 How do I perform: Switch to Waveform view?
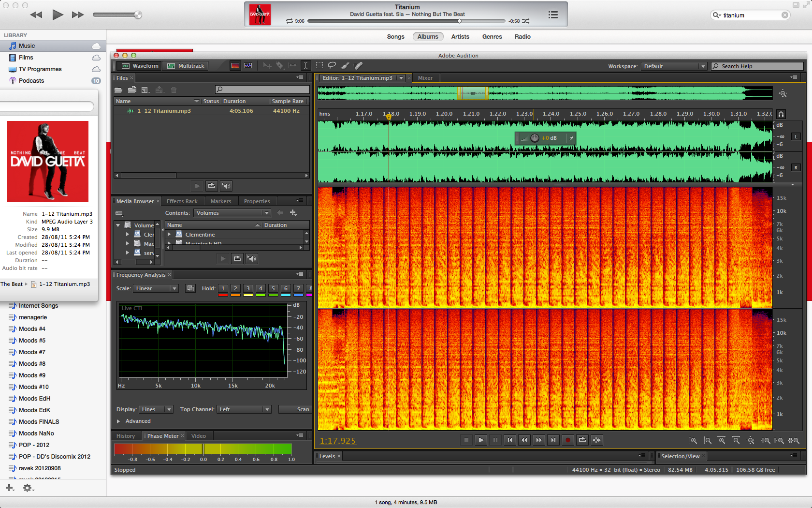[x=140, y=66]
